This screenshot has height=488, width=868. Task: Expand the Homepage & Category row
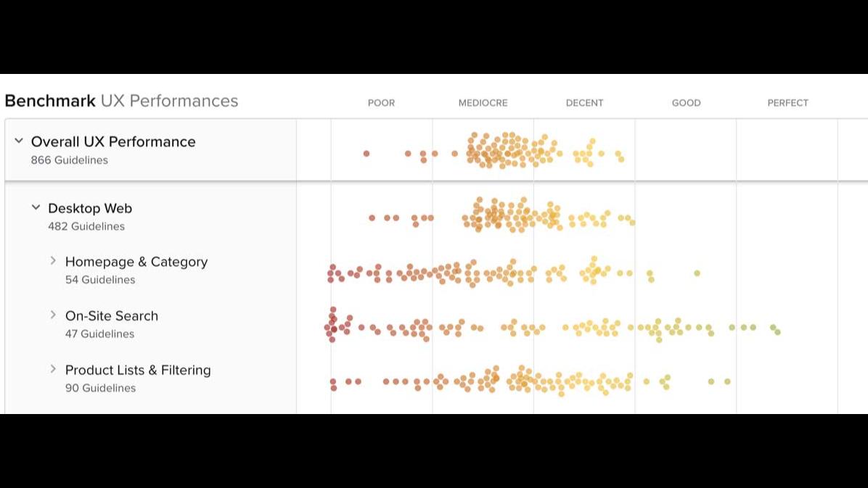pos(53,260)
